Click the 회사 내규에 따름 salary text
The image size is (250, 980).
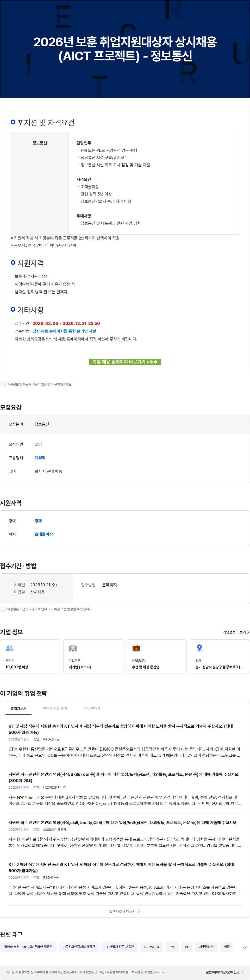(x=48, y=471)
